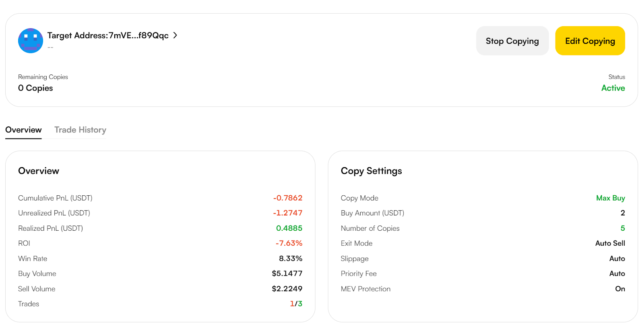644x331 pixels.
Task: Click the Unrealized PnL value -1.2747
Action: point(287,213)
